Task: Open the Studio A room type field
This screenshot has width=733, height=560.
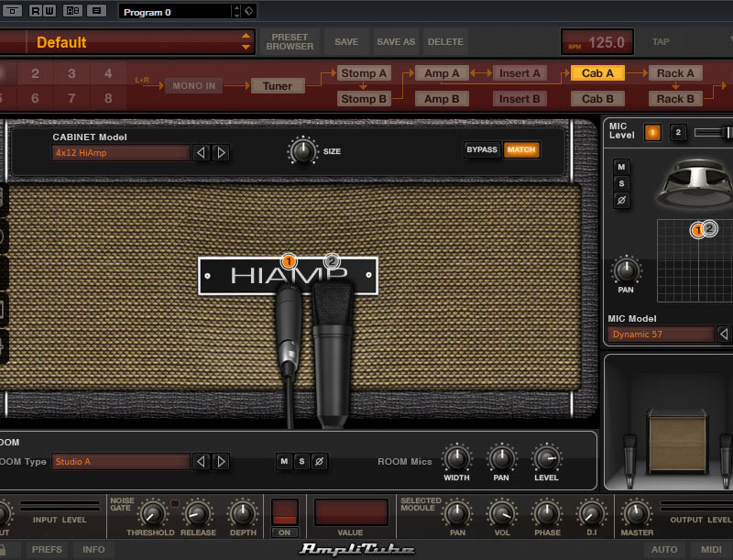Action: [x=121, y=461]
